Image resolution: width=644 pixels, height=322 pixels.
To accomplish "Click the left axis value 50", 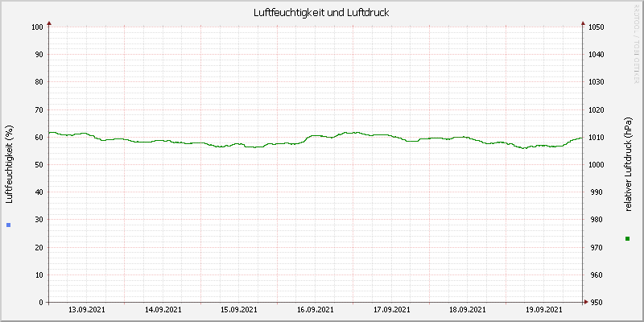I will click(x=39, y=165).
